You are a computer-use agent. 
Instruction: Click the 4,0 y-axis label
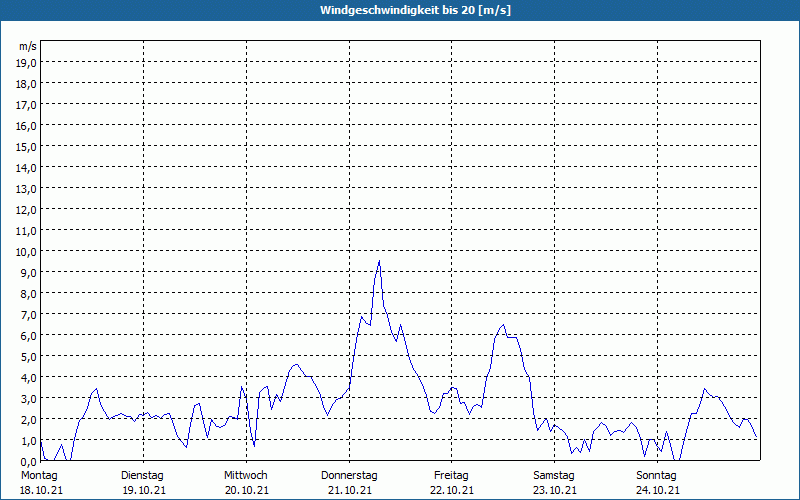(28, 378)
